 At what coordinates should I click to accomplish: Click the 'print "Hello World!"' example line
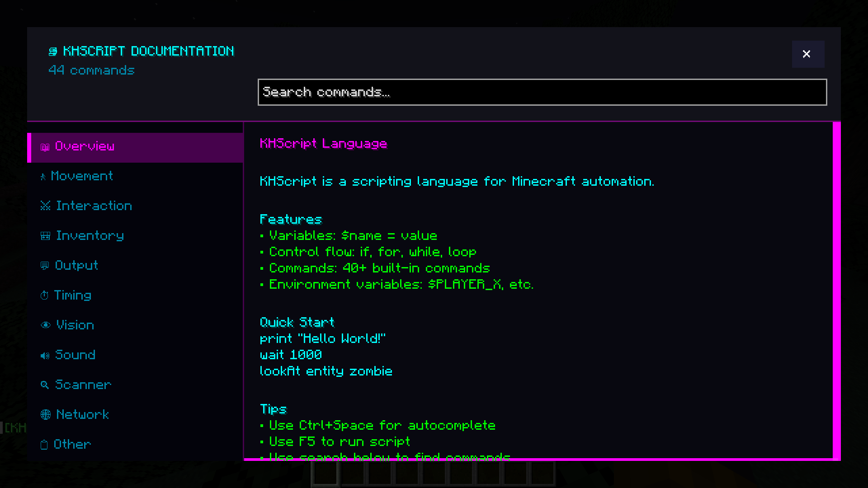coord(322,339)
